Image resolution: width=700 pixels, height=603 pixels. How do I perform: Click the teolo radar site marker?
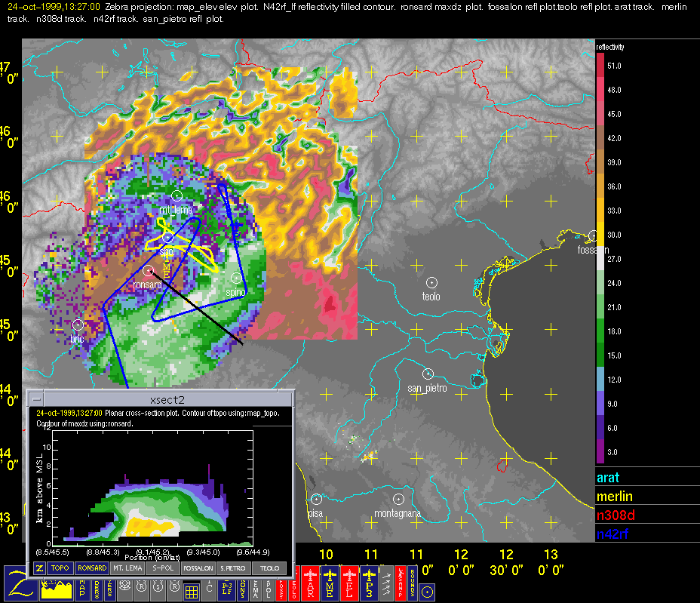click(x=431, y=283)
